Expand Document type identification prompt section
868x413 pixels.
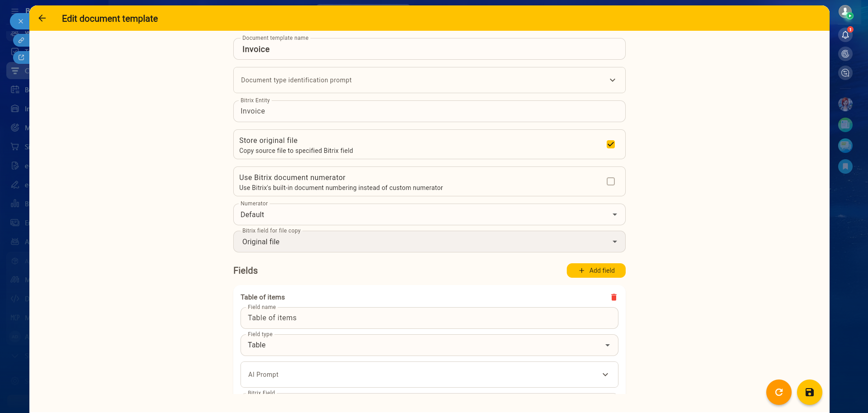[612, 80]
